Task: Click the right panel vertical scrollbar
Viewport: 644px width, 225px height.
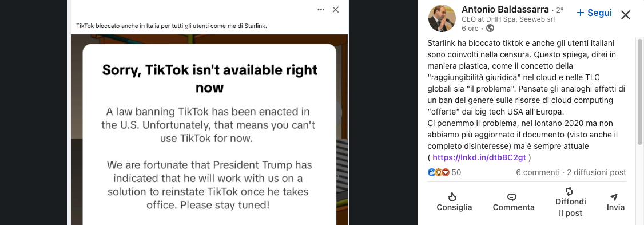Action: pos(641,90)
